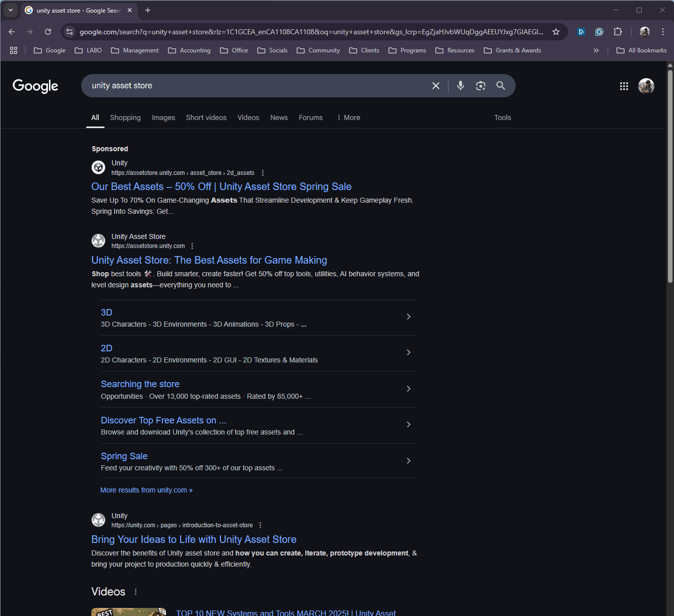Image resolution: width=674 pixels, height=616 pixels.
Task: Start voice search with microphone icon
Action: click(x=461, y=86)
